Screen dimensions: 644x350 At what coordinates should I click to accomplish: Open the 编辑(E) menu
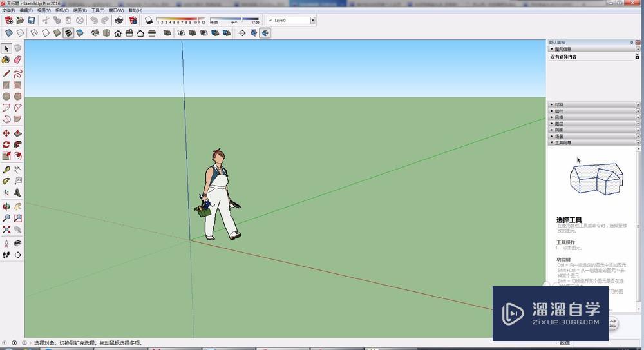coord(26,10)
